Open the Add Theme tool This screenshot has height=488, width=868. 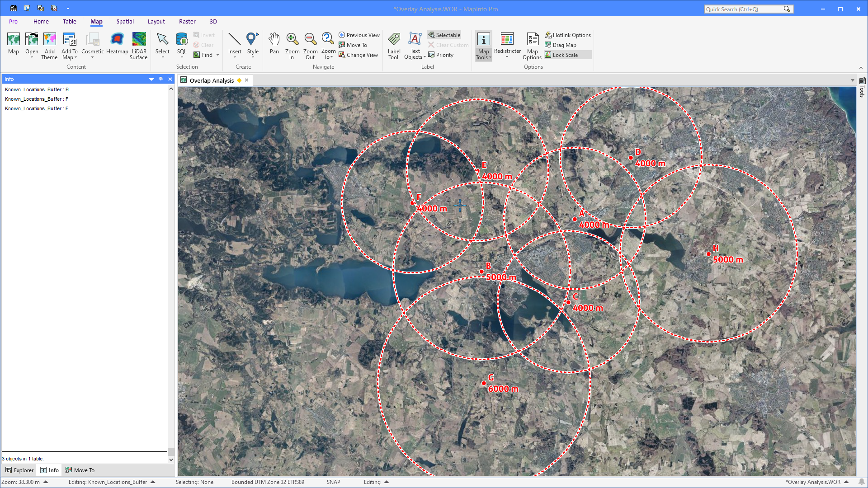pyautogui.click(x=49, y=46)
